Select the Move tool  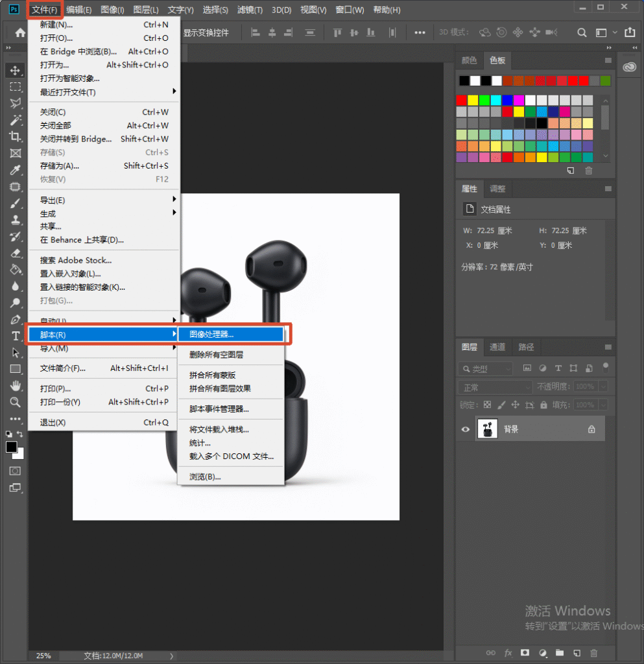(16, 70)
